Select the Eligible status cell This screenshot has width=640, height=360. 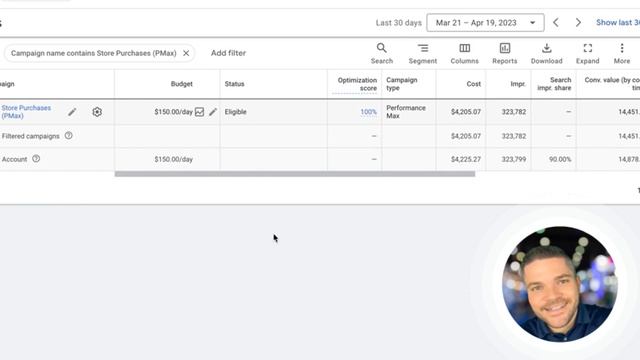(x=236, y=112)
